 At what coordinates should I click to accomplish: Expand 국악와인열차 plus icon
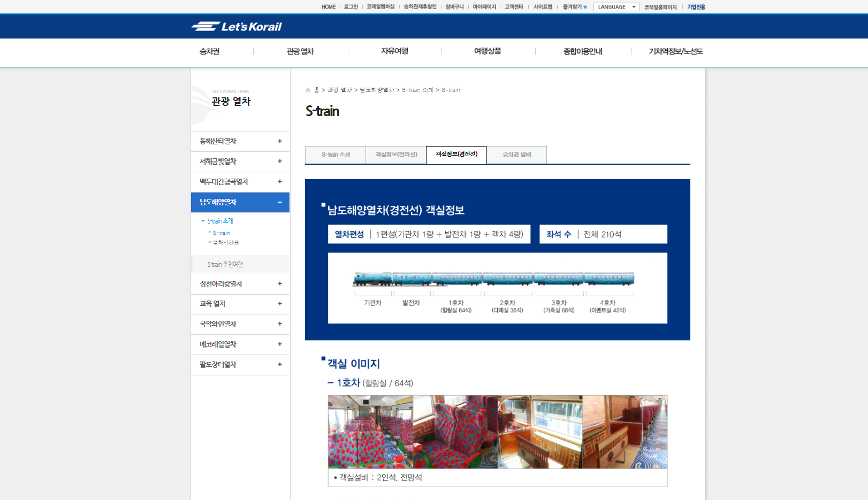(x=279, y=324)
